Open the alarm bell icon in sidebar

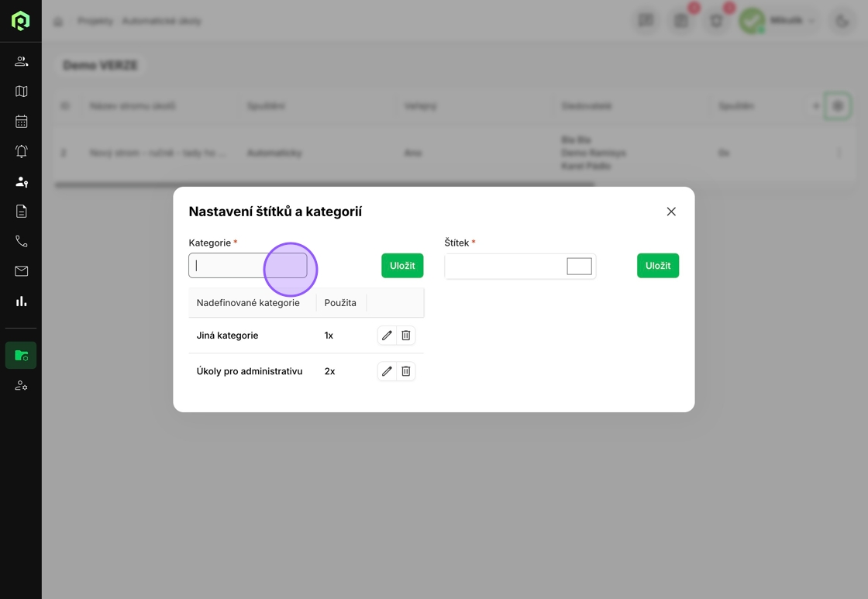tap(21, 152)
